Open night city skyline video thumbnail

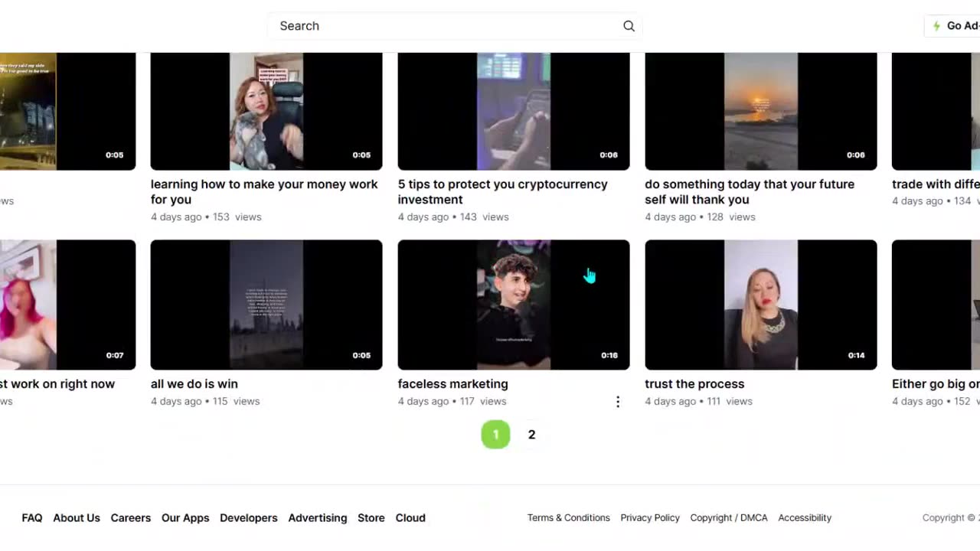[x=67, y=111]
